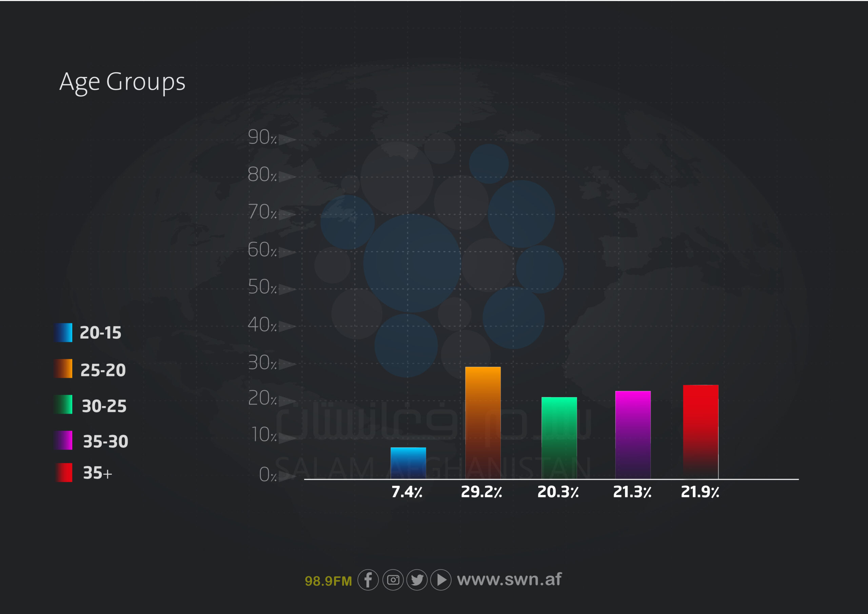This screenshot has width=868, height=614.
Task: Click the green 30-25 legend swatch
Action: [63, 404]
